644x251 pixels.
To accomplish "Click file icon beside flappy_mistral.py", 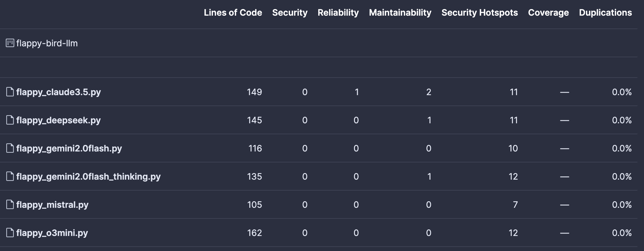I will point(10,205).
